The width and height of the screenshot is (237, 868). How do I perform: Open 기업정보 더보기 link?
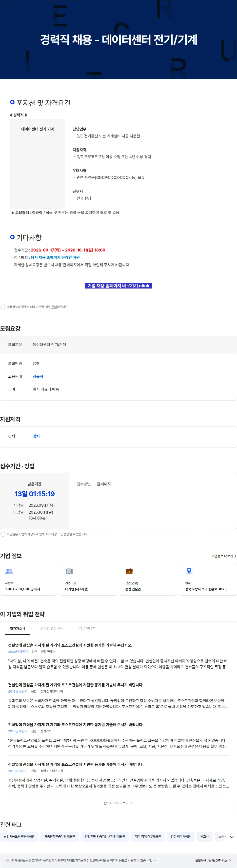coord(223,556)
